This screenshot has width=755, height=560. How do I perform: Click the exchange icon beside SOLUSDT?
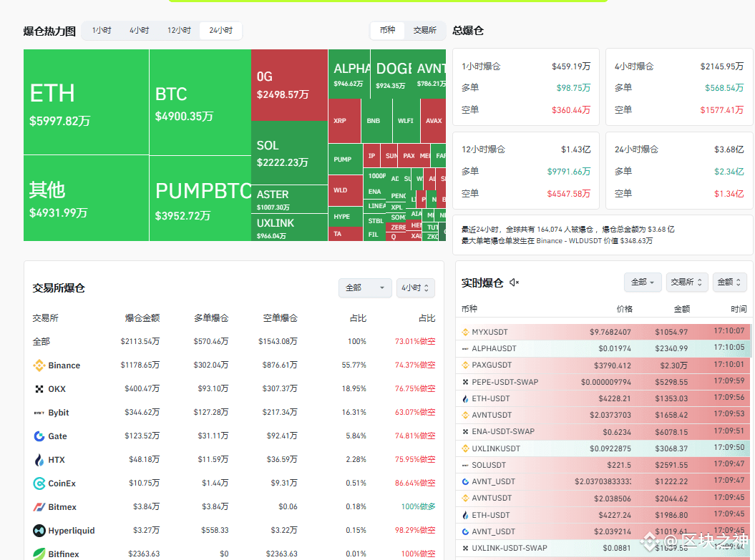pos(465,465)
